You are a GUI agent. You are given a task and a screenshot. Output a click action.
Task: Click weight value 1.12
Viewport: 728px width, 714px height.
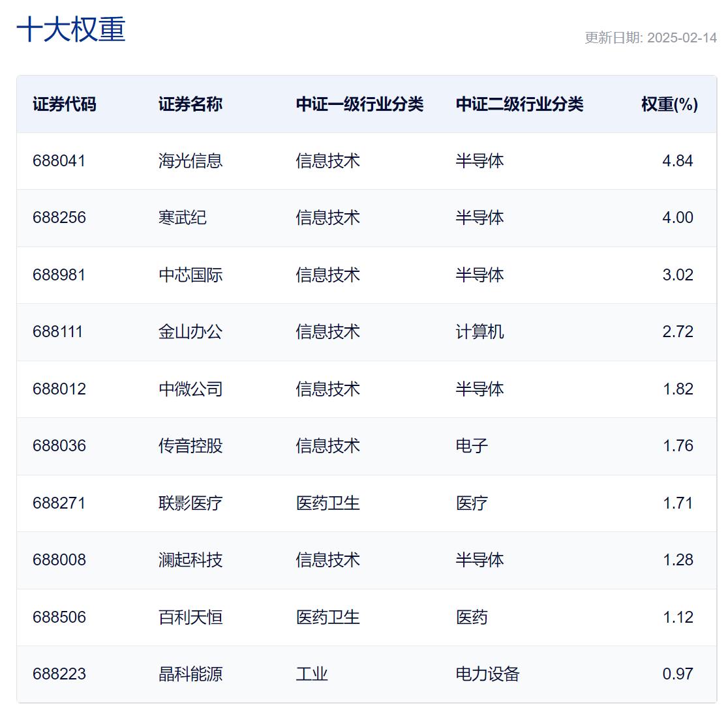click(678, 617)
